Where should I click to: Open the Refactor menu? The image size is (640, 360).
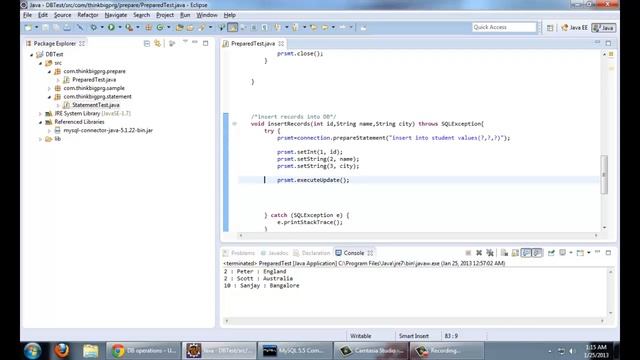88,15
